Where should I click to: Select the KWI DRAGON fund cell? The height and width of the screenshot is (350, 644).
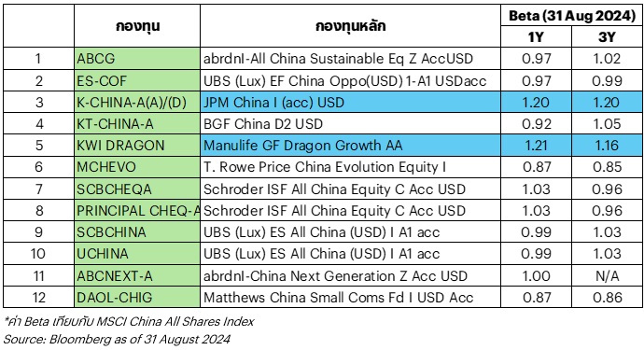137,146
